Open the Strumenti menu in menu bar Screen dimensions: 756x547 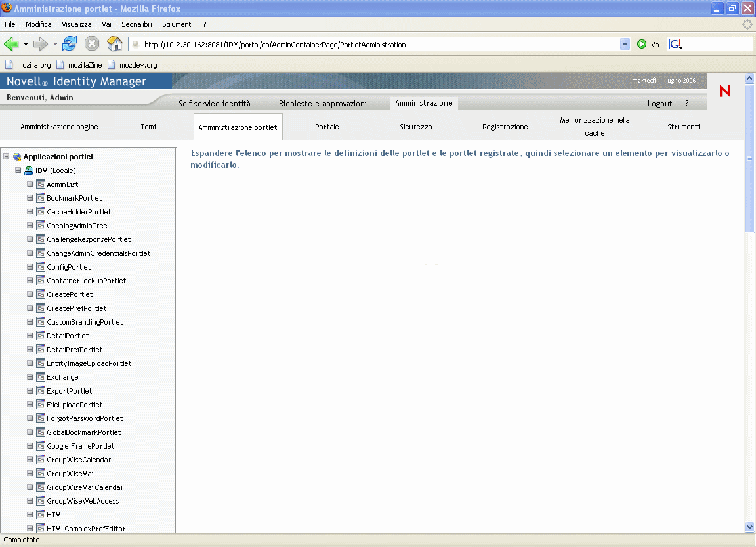point(177,24)
